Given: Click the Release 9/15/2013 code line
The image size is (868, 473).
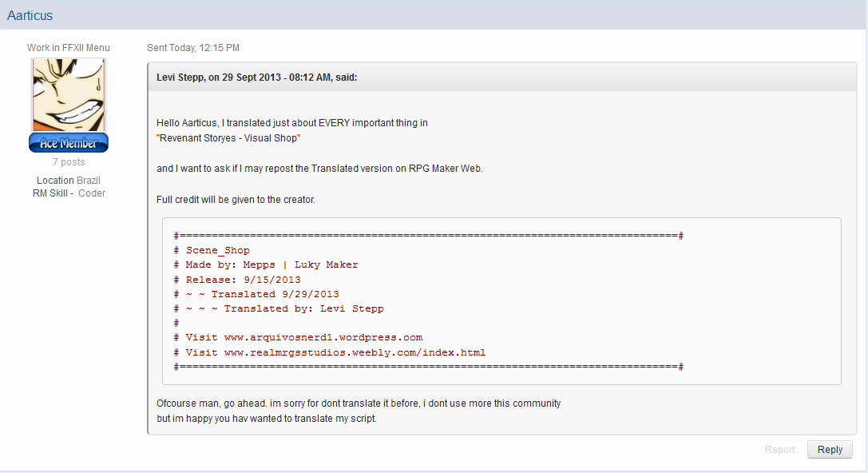Looking at the screenshot, I should [237, 280].
